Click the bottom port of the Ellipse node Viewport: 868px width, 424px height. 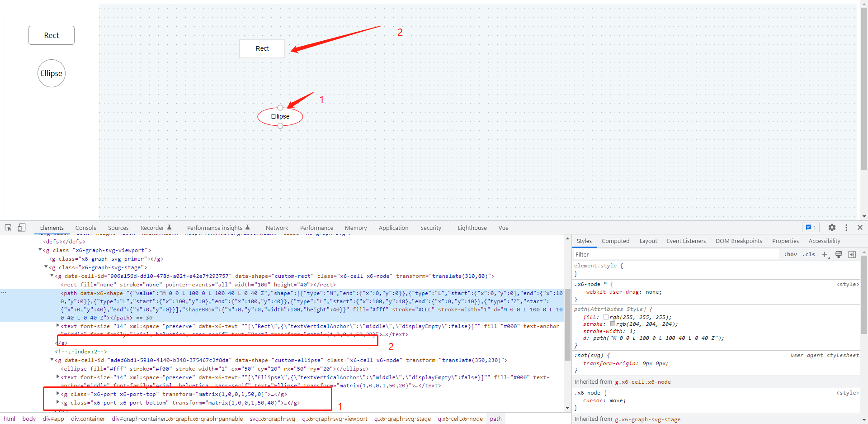coord(280,126)
